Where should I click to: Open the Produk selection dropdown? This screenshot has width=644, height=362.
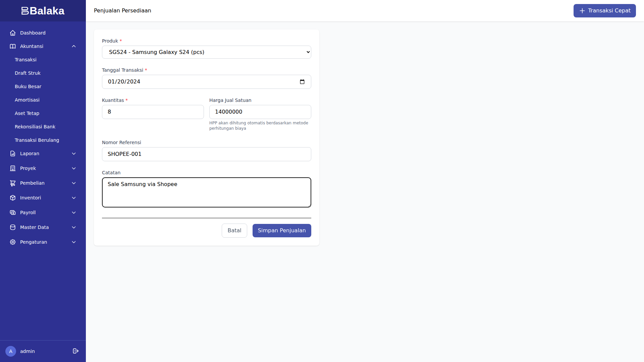click(206, 52)
